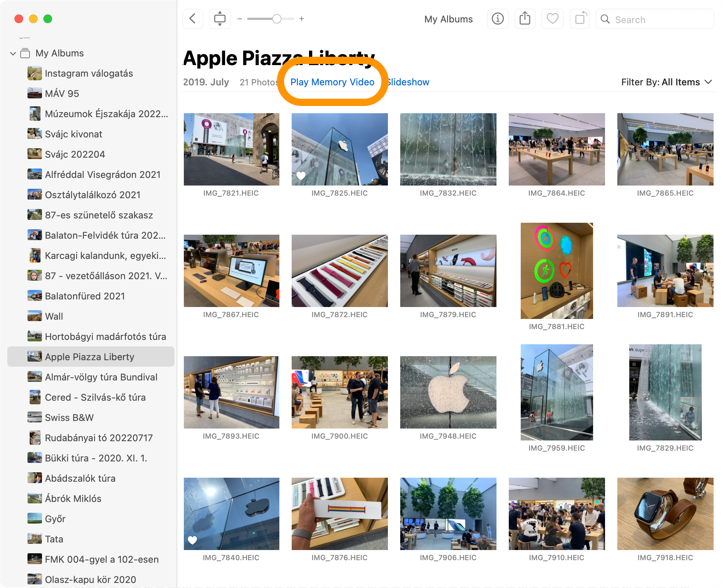Select Instagram válogatás album
The image size is (723, 588).
(x=90, y=73)
